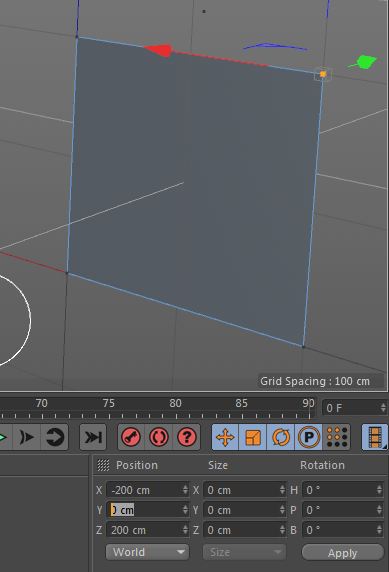Go to end of animation
This screenshot has width=389, height=572.
click(x=93, y=437)
